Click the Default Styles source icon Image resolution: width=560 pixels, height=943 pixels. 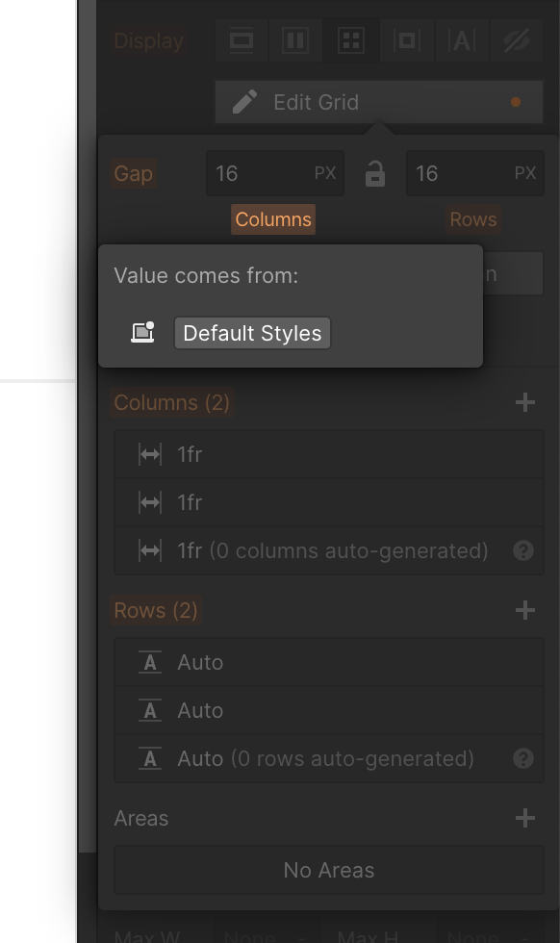pyautogui.click(x=143, y=332)
